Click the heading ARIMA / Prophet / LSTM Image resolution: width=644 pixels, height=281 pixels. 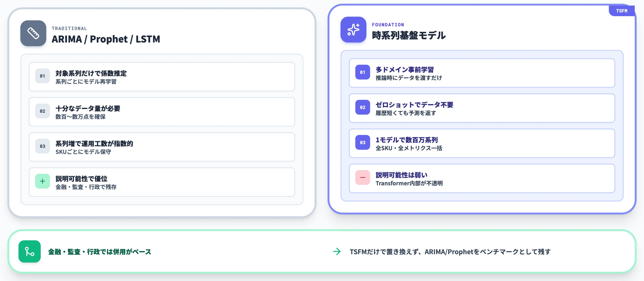coord(106,39)
